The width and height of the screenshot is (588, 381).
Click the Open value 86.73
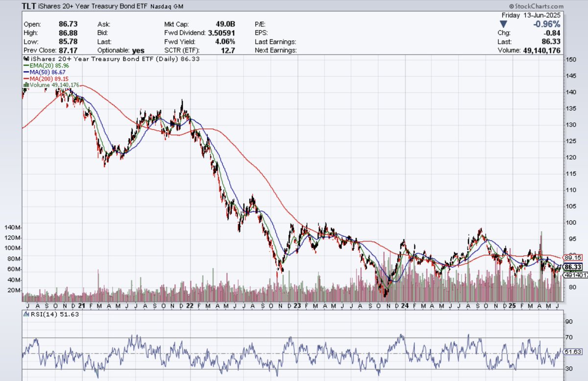(x=67, y=24)
